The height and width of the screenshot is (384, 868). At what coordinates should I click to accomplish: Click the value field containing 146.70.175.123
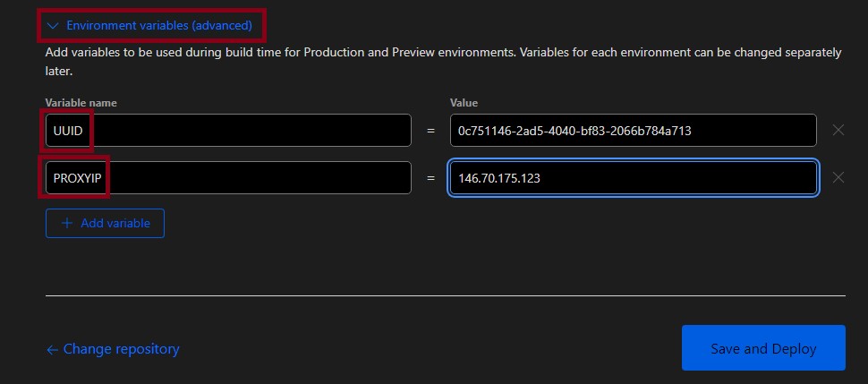(633, 177)
